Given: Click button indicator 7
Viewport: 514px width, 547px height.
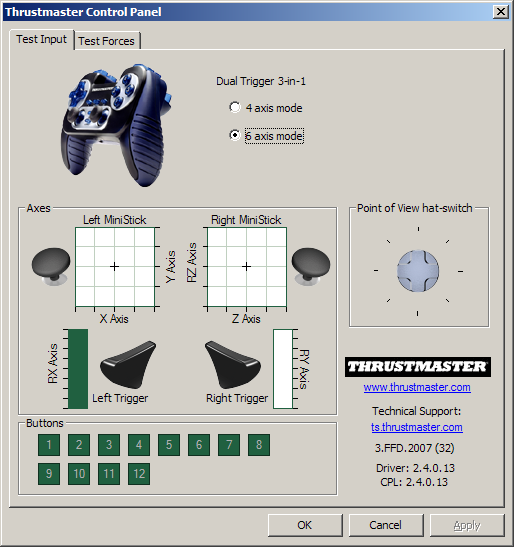Looking at the screenshot, I should coord(229,445).
